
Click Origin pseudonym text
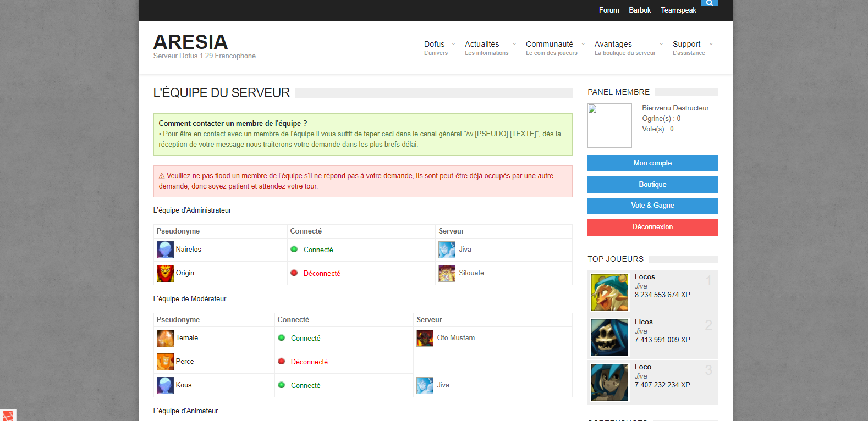pyautogui.click(x=185, y=273)
